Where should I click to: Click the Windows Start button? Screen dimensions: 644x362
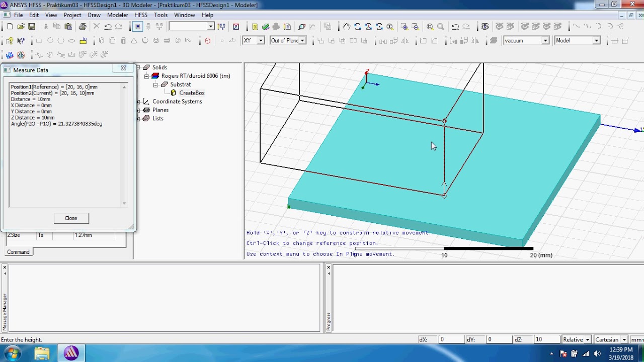(12, 353)
